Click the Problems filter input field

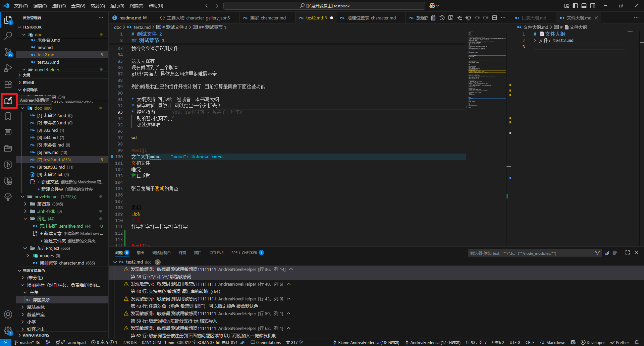[530, 253]
